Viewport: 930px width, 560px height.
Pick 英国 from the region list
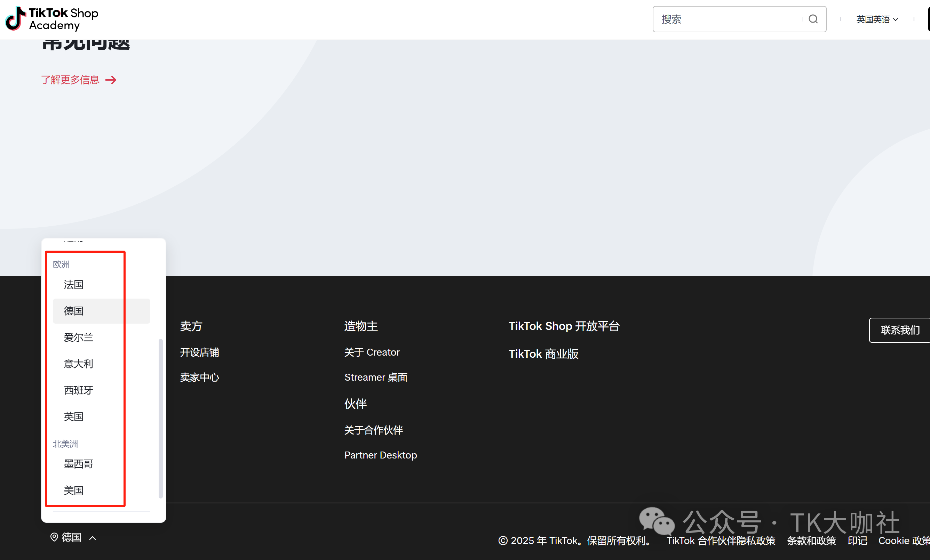pyautogui.click(x=74, y=416)
